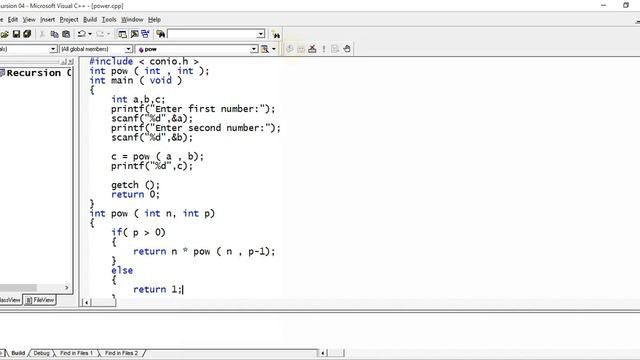Click the Find in Files icon

[160, 34]
